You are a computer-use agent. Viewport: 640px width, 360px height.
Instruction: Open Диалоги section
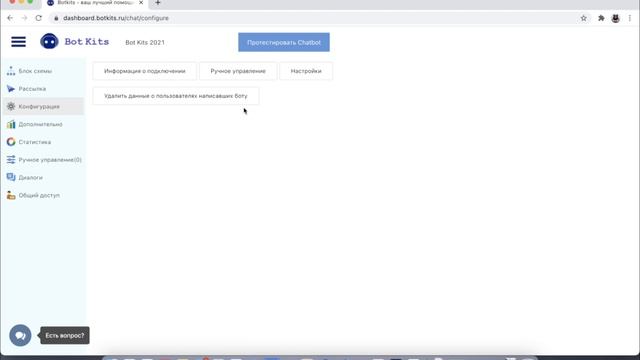[31, 178]
